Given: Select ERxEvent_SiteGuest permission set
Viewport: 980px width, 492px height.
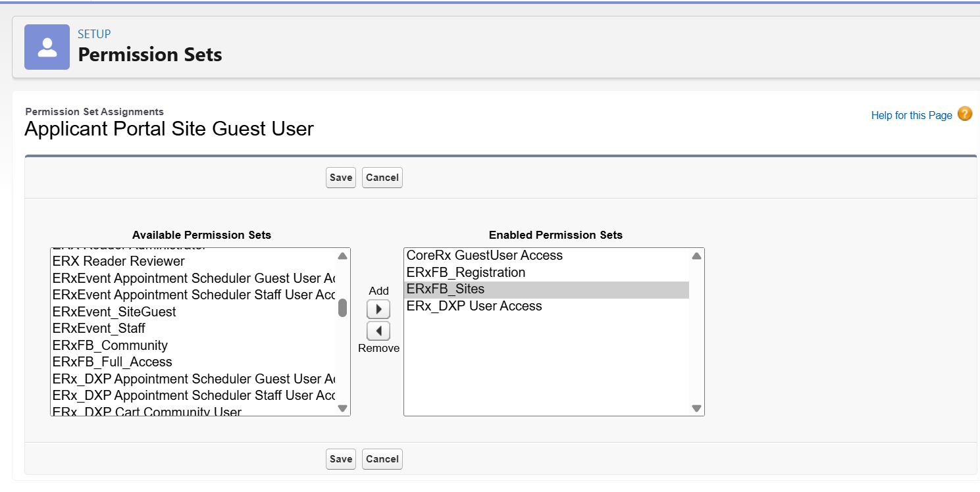Looking at the screenshot, I should 114,312.
